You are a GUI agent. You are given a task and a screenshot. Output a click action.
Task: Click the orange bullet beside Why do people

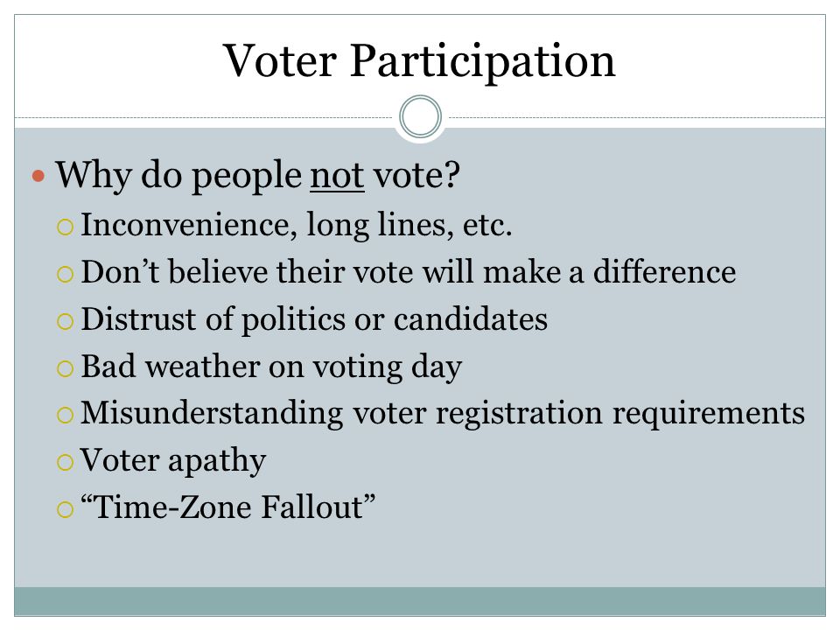coord(38,176)
